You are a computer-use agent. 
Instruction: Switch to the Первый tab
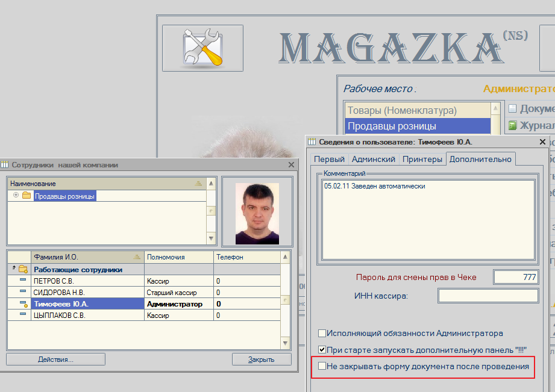(x=329, y=159)
